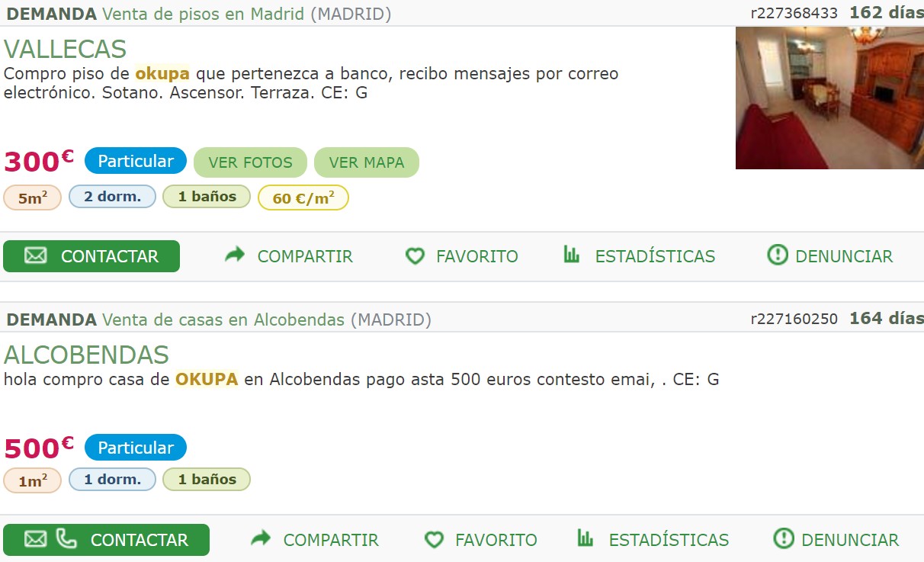Open VER FOTOS for Vallecas flat

pyautogui.click(x=250, y=162)
